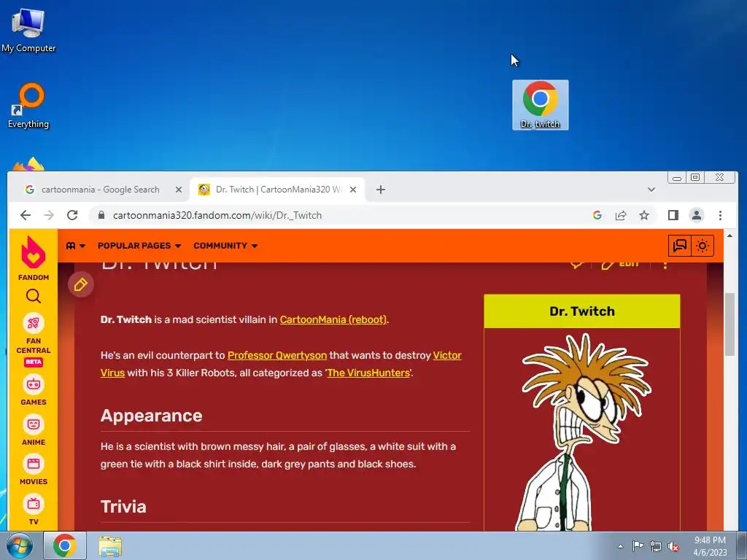Viewport: 747px width, 560px height.
Task: Share this page from address bar
Action: coord(621,215)
